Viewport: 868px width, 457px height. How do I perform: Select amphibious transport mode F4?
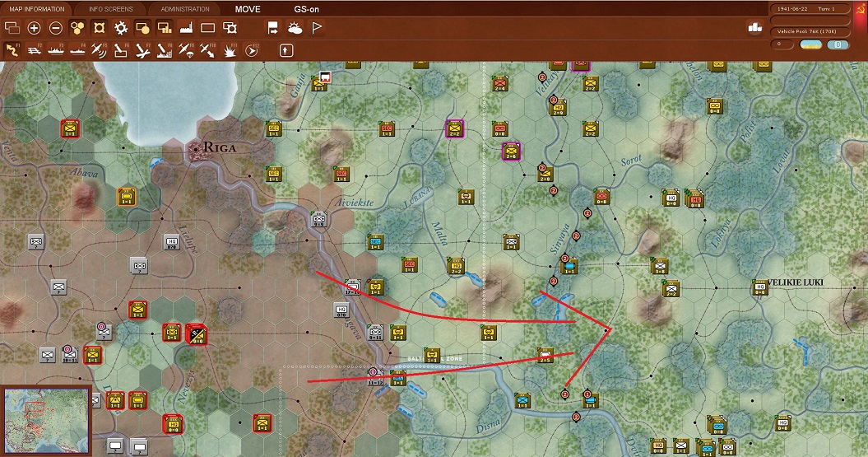pos(77,50)
